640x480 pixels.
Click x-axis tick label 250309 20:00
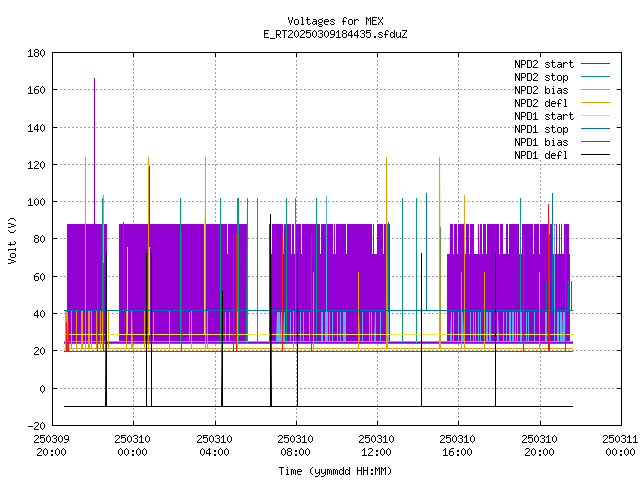[x=51, y=446]
